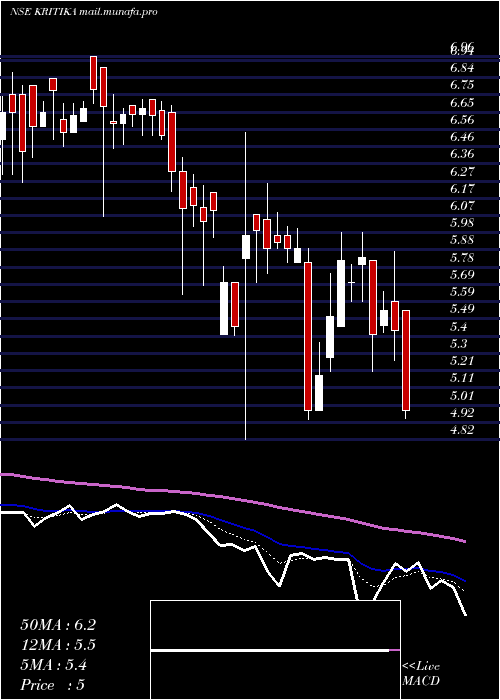Screen dimensions: 500x700
Task: Click the 50MA : 6.2 readout
Action: click(58, 625)
